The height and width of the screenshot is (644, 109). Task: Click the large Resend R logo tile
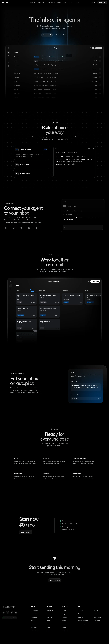point(54,559)
